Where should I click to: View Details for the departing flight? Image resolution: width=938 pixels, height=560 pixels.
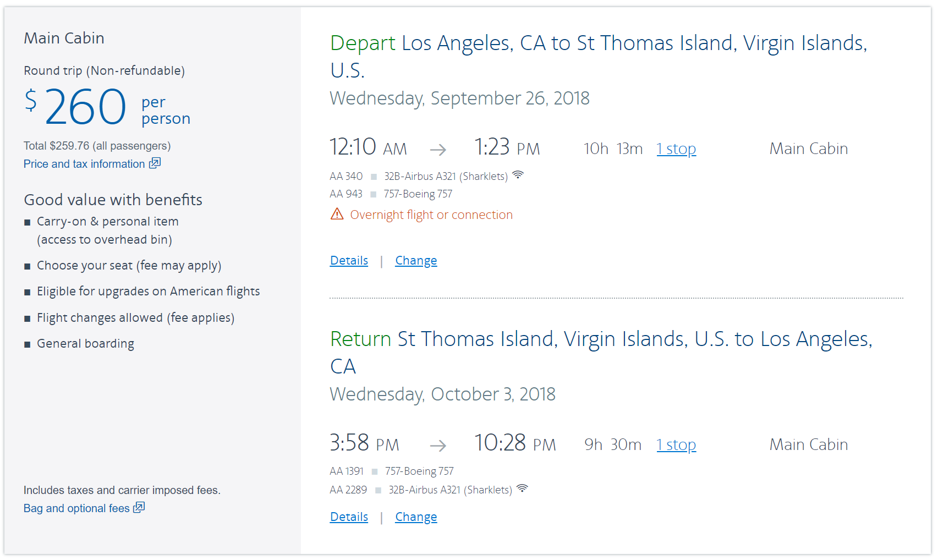(349, 261)
